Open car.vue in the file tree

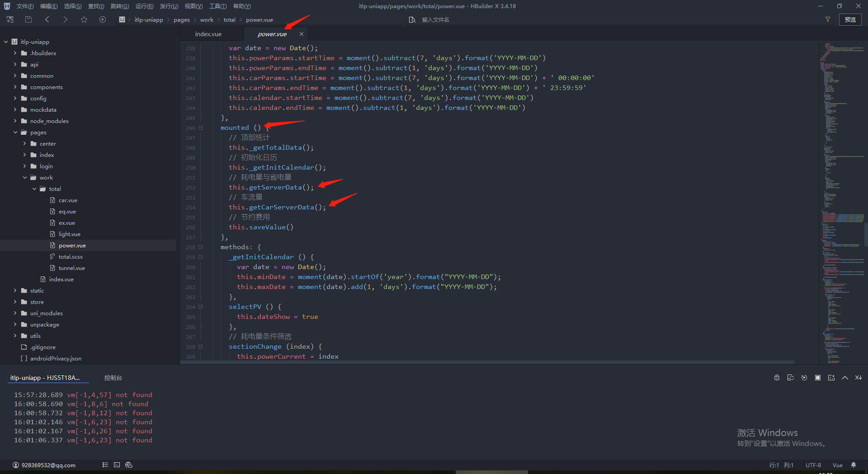click(x=68, y=200)
